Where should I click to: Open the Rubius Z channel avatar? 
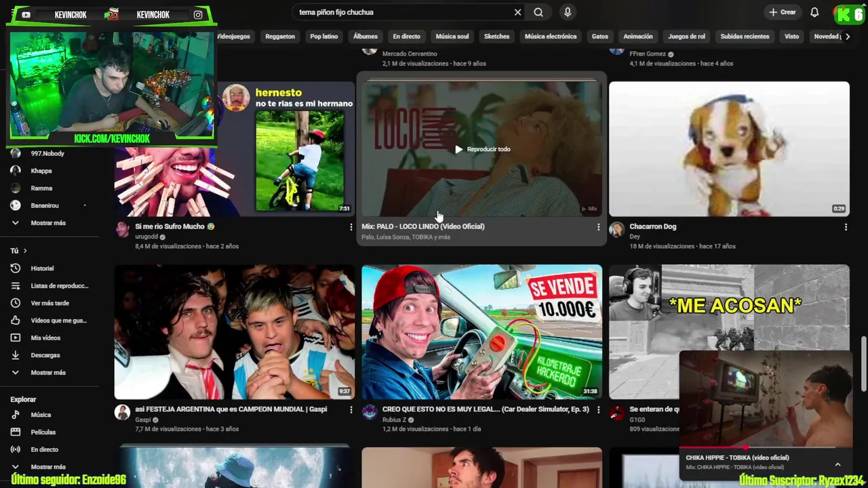[370, 412]
